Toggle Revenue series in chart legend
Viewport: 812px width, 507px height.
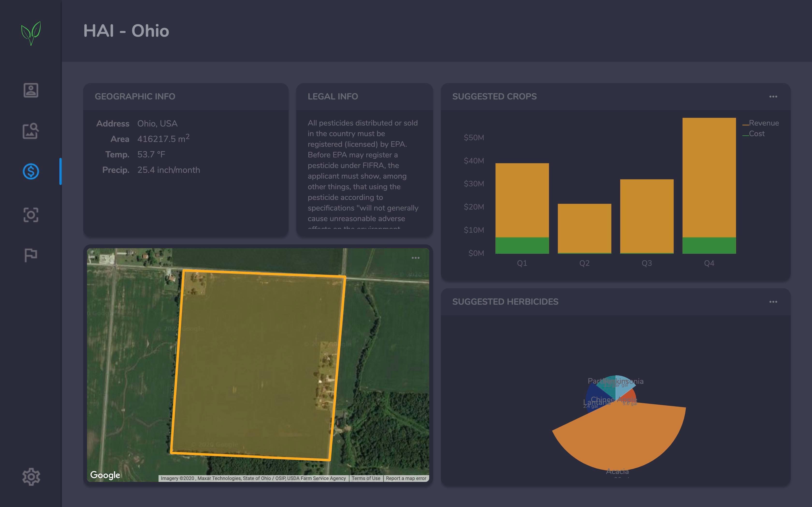(x=763, y=123)
